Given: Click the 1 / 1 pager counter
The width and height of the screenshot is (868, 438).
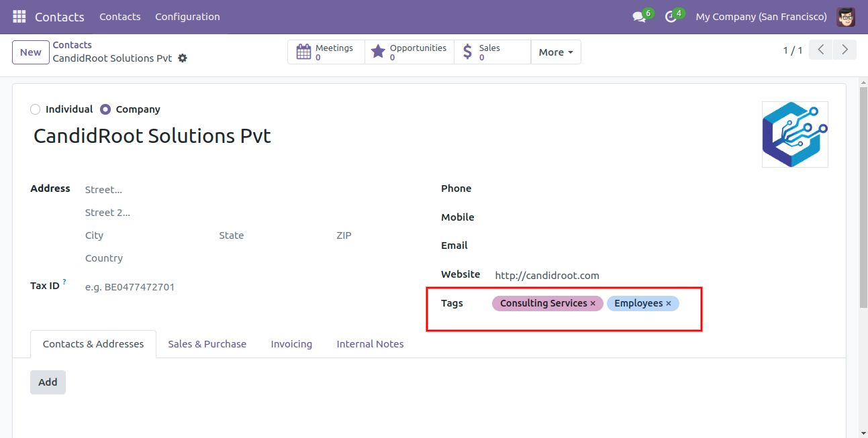Looking at the screenshot, I should point(793,51).
